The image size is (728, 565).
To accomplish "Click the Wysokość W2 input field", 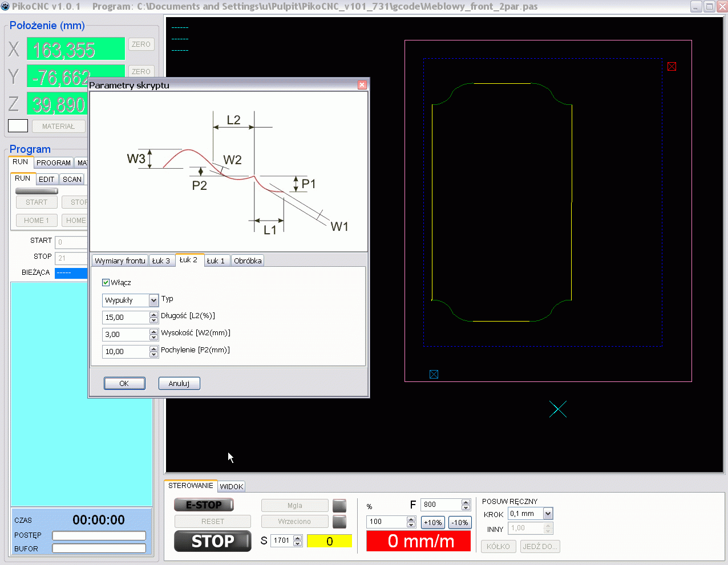I will tap(126, 335).
